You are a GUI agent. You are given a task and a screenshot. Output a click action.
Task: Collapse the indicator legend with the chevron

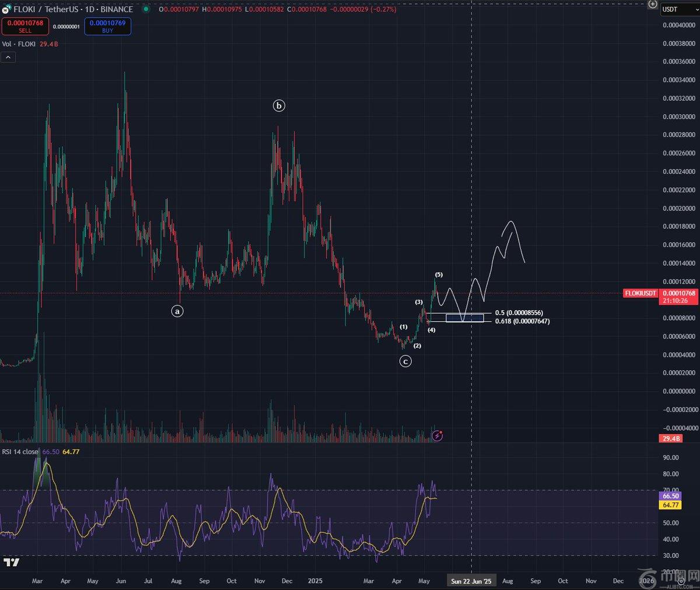pos(8,57)
